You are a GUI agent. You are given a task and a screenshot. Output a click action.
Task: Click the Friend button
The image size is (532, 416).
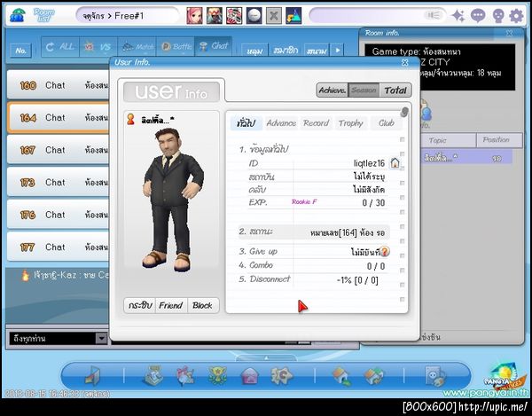click(x=171, y=305)
